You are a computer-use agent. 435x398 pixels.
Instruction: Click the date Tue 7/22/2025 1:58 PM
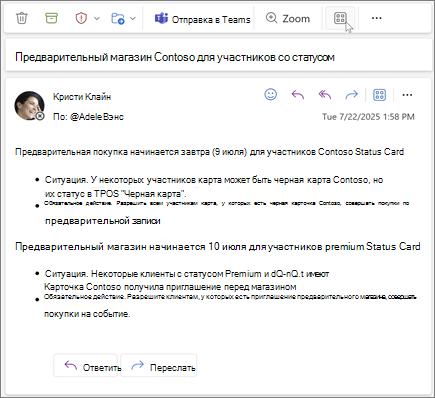[x=368, y=117]
